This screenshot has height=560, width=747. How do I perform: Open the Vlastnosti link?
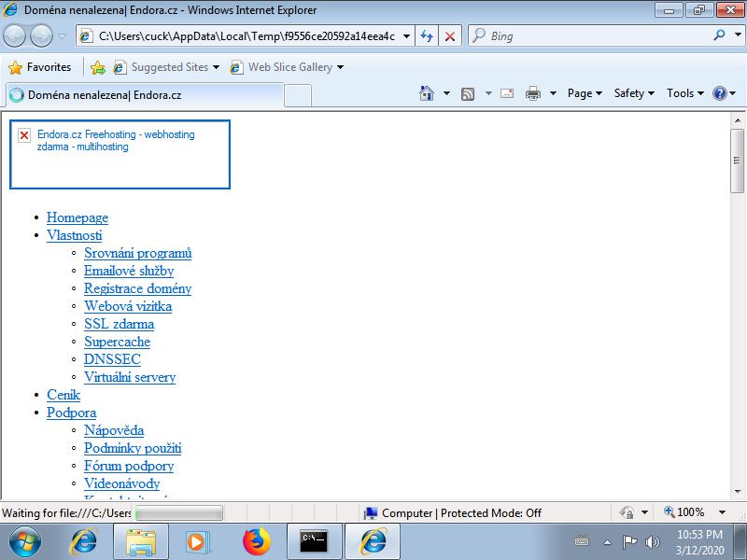pos(75,235)
